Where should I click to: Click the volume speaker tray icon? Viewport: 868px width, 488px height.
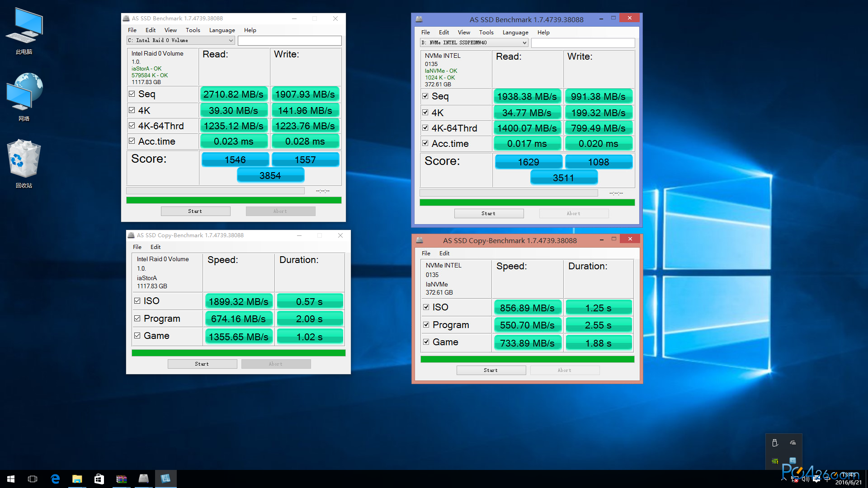[x=806, y=479]
